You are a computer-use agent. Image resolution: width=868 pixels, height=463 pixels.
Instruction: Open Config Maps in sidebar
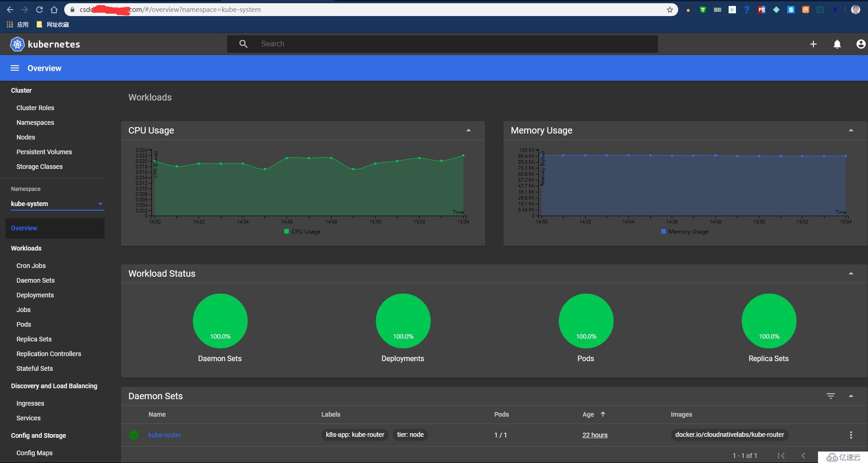(34, 453)
